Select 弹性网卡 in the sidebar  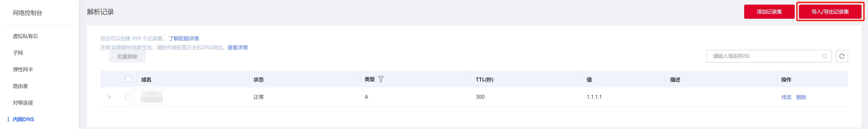pos(23,70)
